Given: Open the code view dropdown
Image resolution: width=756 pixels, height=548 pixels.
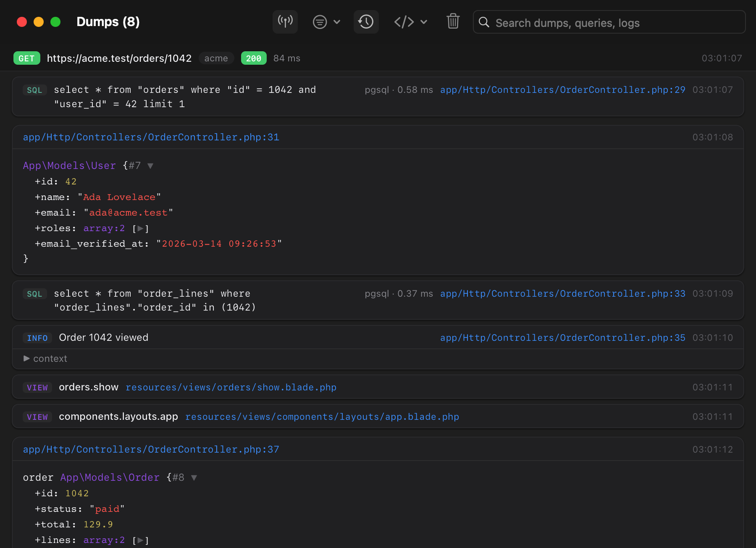Looking at the screenshot, I should coord(410,22).
